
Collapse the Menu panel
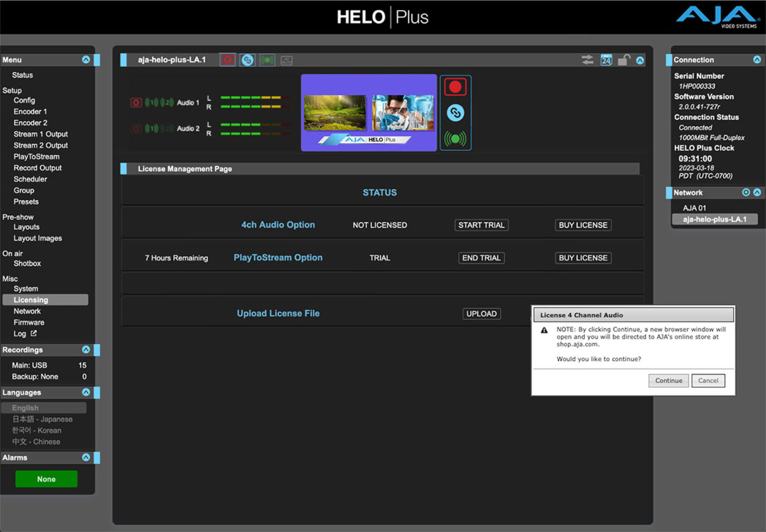(x=86, y=59)
